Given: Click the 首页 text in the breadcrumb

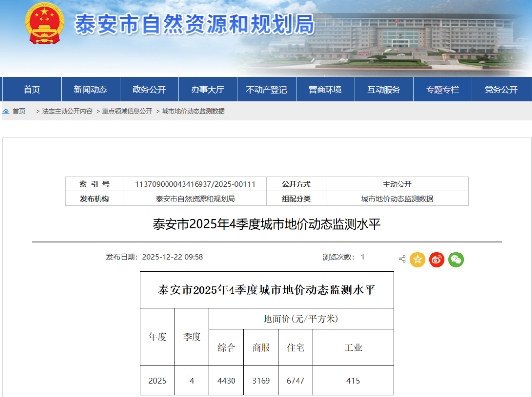Looking at the screenshot, I should pos(19,111).
